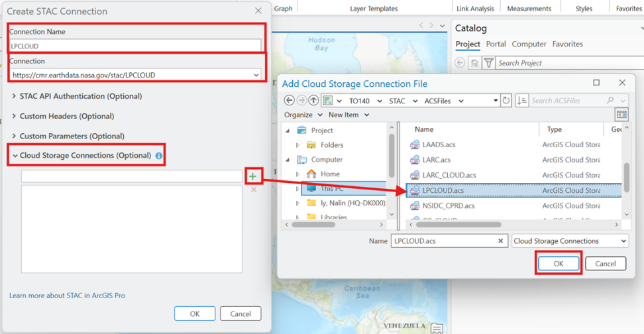Open Learn more about STAC in ArcGIS Pro link

(67, 296)
